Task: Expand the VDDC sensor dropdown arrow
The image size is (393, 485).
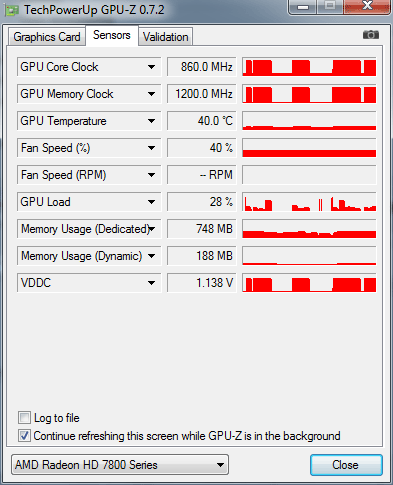Action: [x=151, y=283]
